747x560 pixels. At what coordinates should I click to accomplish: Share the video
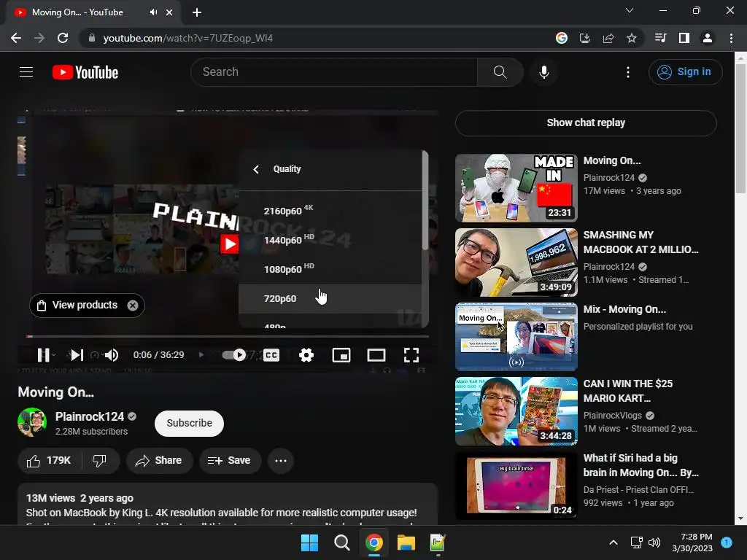tap(159, 461)
